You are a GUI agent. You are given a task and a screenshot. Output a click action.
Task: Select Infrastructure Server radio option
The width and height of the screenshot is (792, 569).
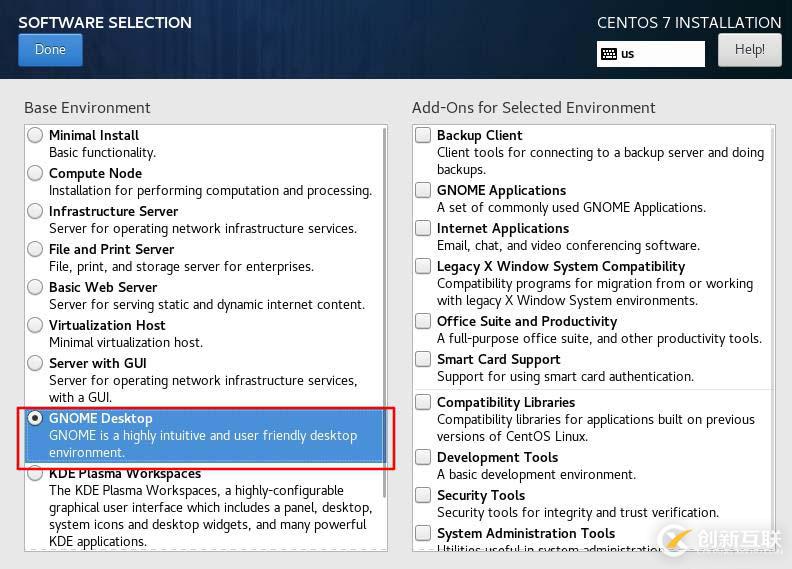point(36,211)
